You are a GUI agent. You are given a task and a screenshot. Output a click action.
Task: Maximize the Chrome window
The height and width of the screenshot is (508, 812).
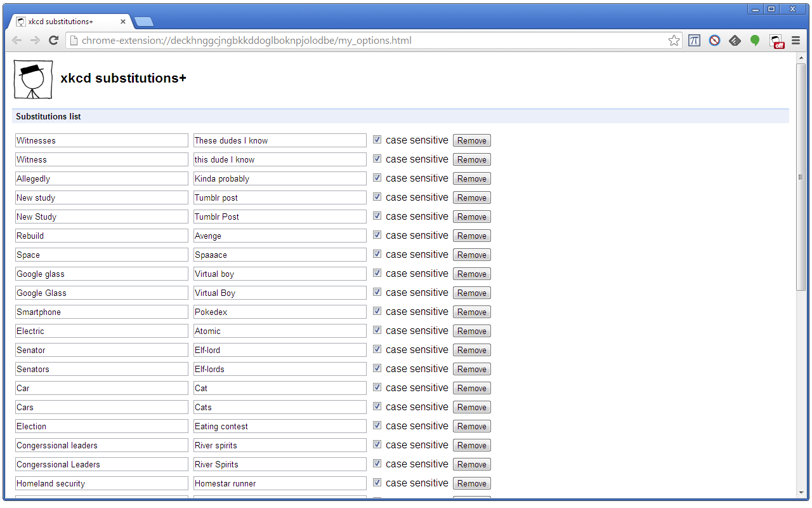(x=771, y=9)
